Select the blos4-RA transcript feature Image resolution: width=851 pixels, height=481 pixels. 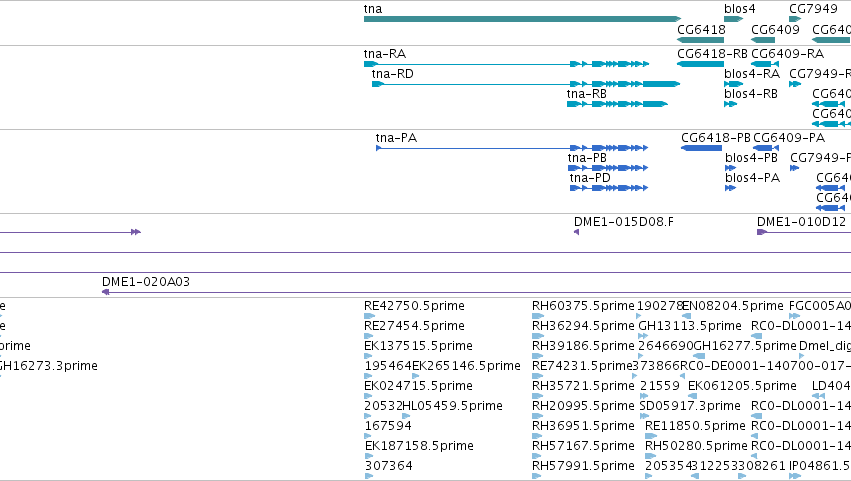pyautogui.click(x=733, y=84)
